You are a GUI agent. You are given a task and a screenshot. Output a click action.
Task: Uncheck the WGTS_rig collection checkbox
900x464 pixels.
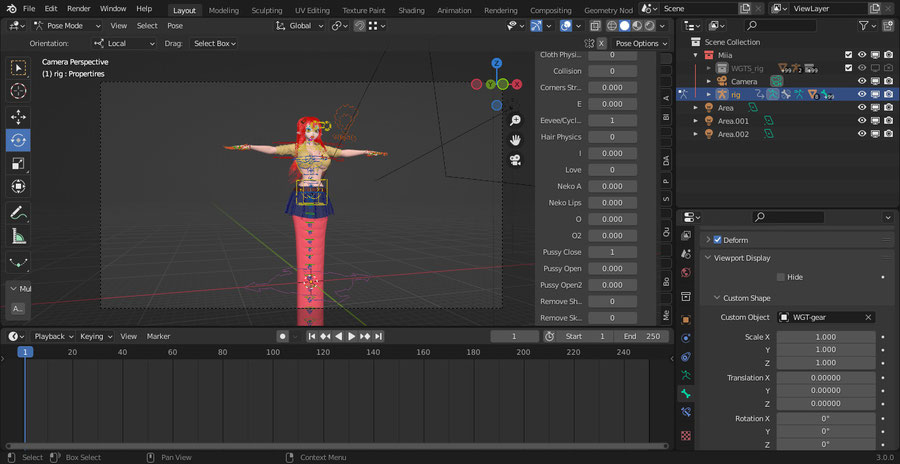pos(849,68)
